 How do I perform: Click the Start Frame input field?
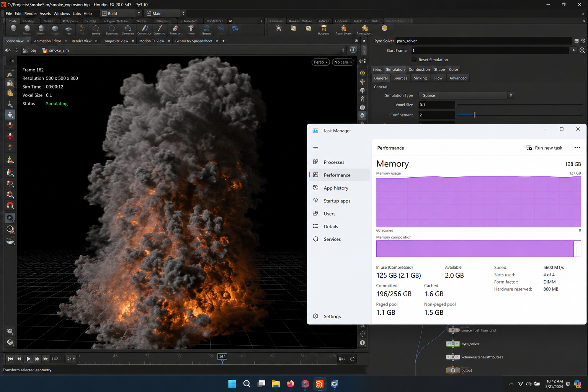(x=490, y=50)
